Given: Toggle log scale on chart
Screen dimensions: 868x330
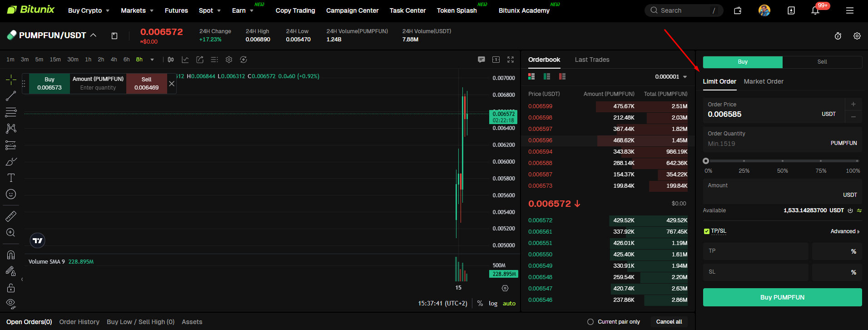Looking at the screenshot, I should (x=493, y=303).
